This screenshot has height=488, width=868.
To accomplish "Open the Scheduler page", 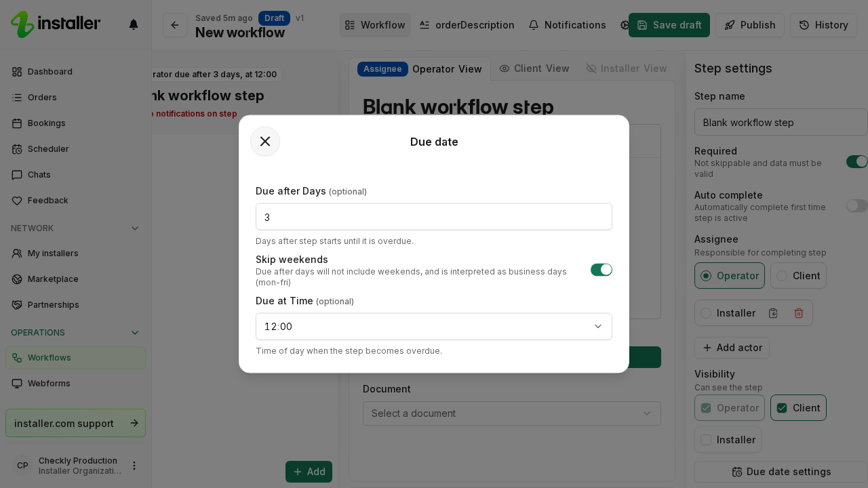I will tap(75, 149).
